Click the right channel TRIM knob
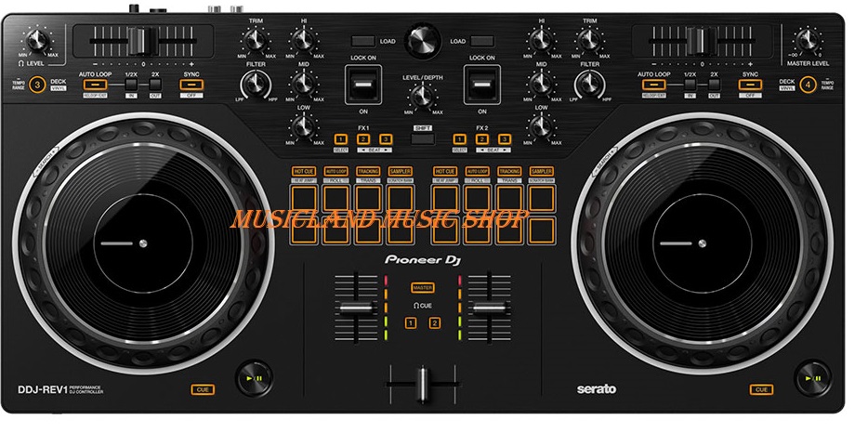Image resolution: width=868 pixels, height=446 pixels. (x=589, y=40)
